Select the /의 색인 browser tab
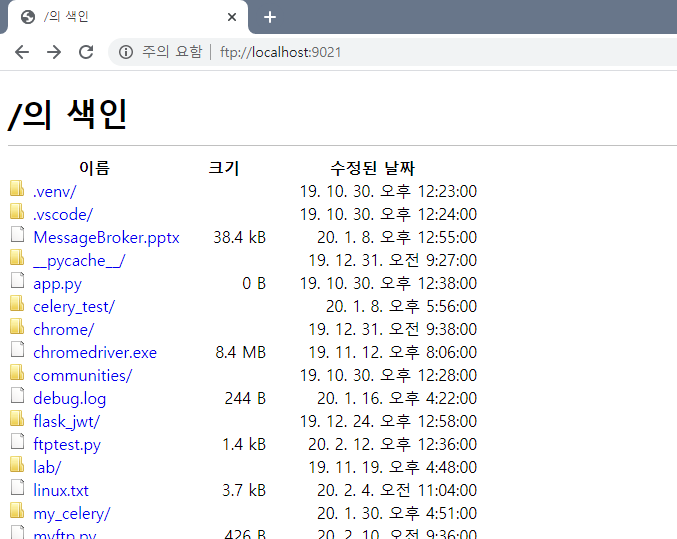The width and height of the screenshot is (677, 539). pyautogui.click(x=127, y=17)
